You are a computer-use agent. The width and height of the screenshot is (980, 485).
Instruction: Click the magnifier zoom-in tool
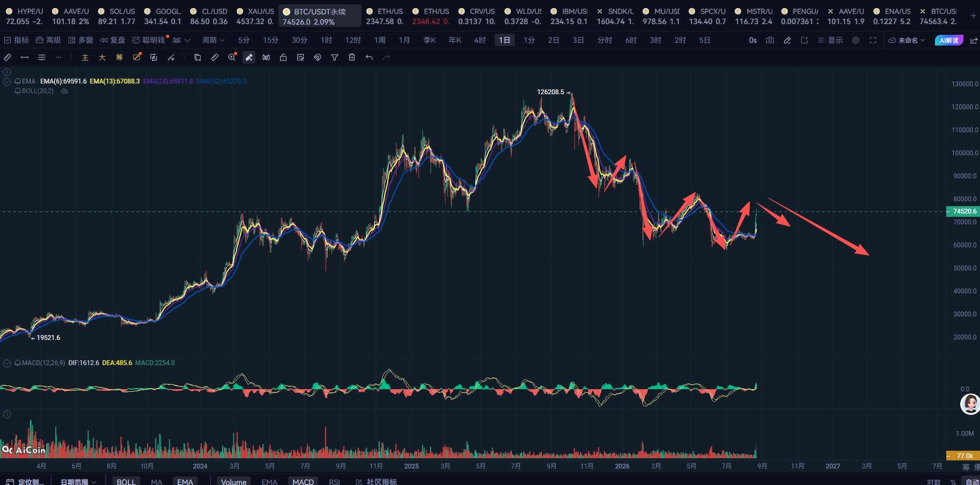(232, 57)
